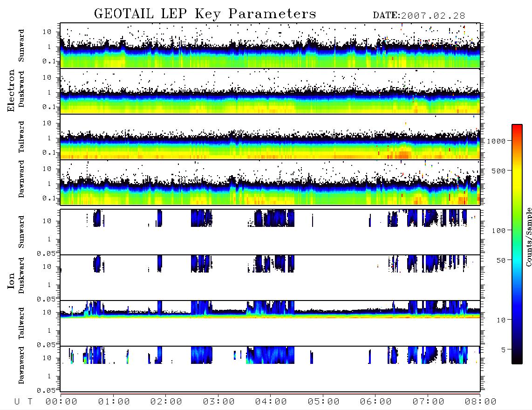The image size is (532, 410).
Task: Select the Ion group axis label
Action: [11, 280]
